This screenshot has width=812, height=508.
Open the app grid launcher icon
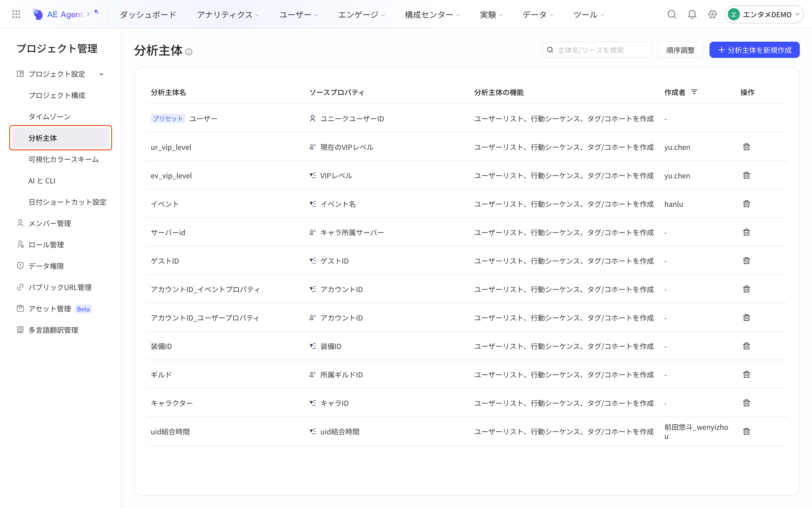16,14
